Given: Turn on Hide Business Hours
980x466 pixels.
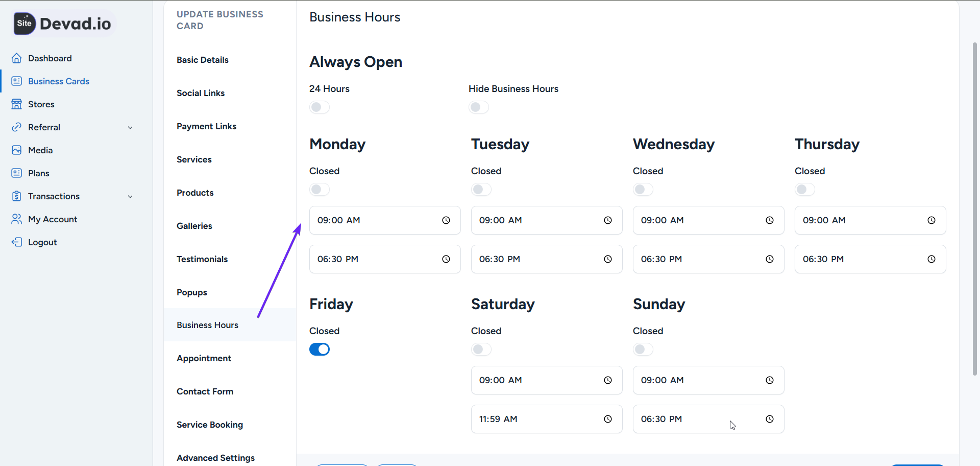Looking at the screenshot, I should click(478, 107).
